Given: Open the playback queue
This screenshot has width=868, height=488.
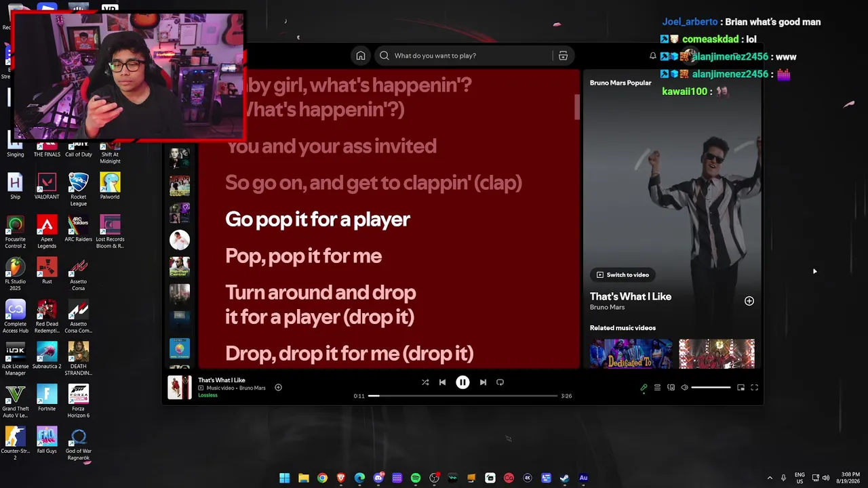Looking at the screenshot, I should coord(657,388).
